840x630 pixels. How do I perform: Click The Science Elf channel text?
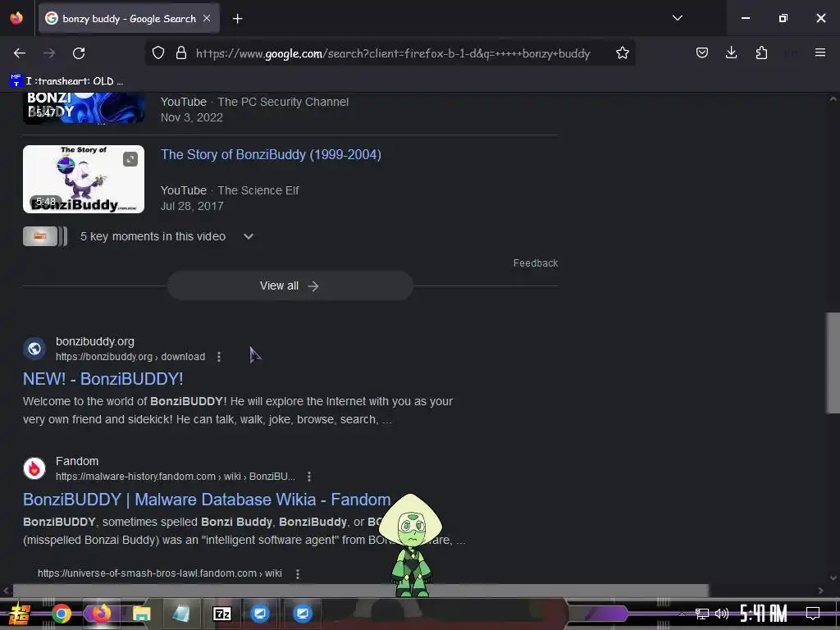click(258, 190)
